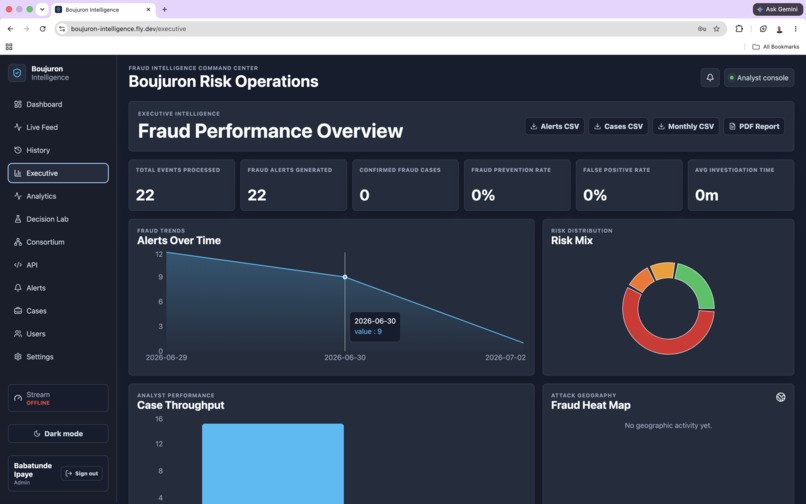Click the Fraud Prevention Rate card
The height and width of the screenshot is (504, 806).
(x=517, y=185)
